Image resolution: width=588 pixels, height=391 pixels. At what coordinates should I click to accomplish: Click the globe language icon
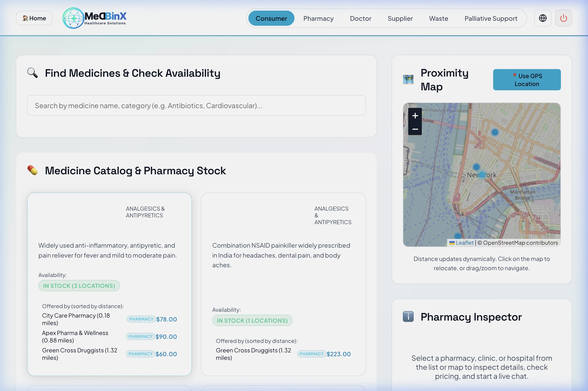(x=543, y=18)
